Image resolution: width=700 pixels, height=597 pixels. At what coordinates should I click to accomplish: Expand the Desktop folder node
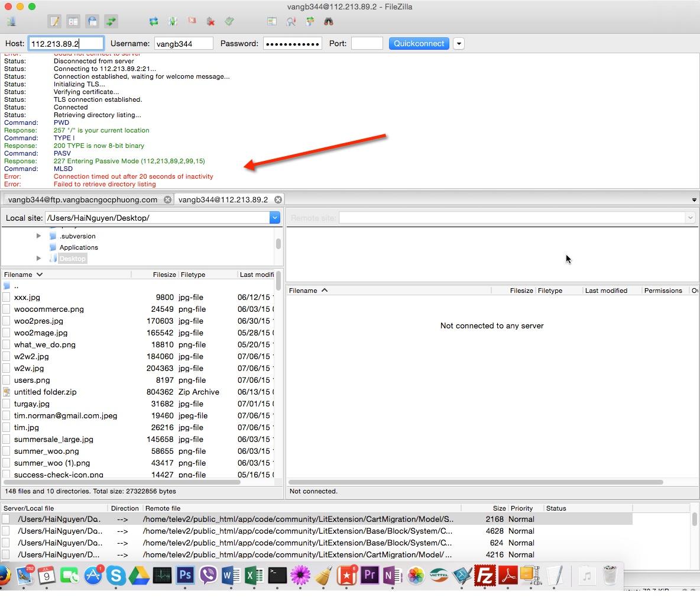[39, 259]
